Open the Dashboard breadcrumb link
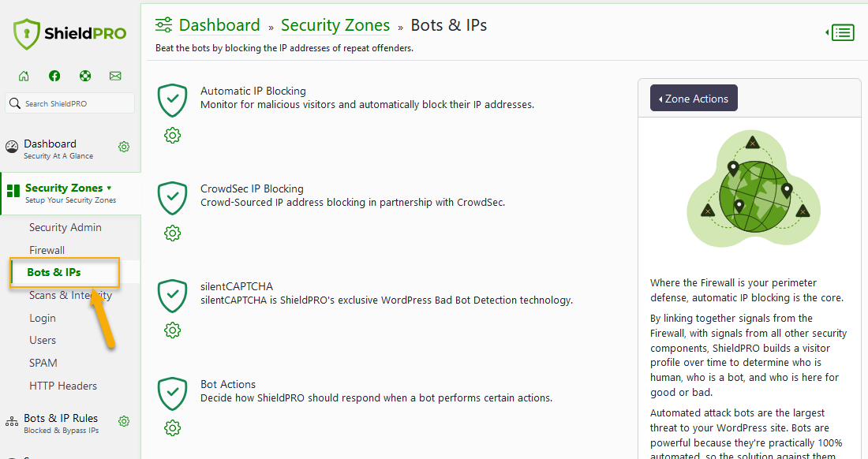Screen dimensions: 868x459 pos(219,24)
